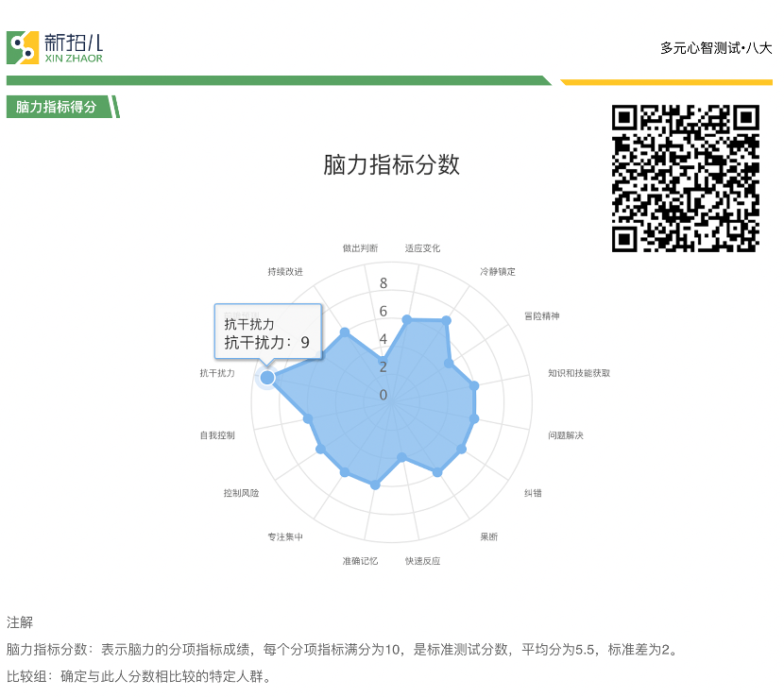Click the header text 多元心智测试·八大
This screenshot has height=697, width=784.
click(x=716, y=48)
